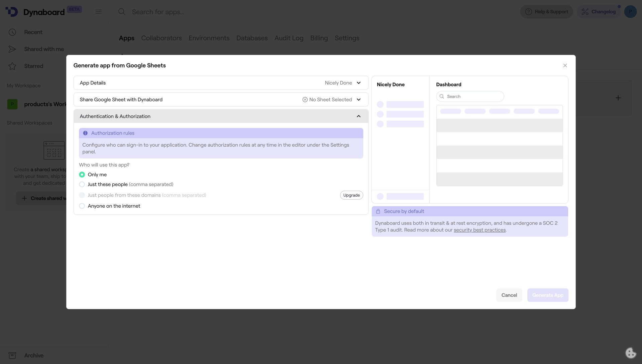Viewport: 642px width, 364px height.
Task: Select Anyone on the internet
Action: (82, 206)
